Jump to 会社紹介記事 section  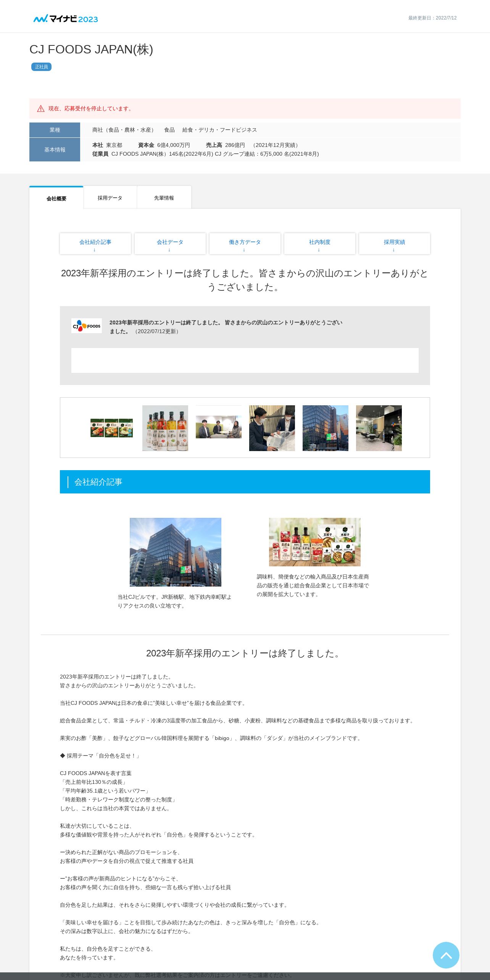coord(95,244)
